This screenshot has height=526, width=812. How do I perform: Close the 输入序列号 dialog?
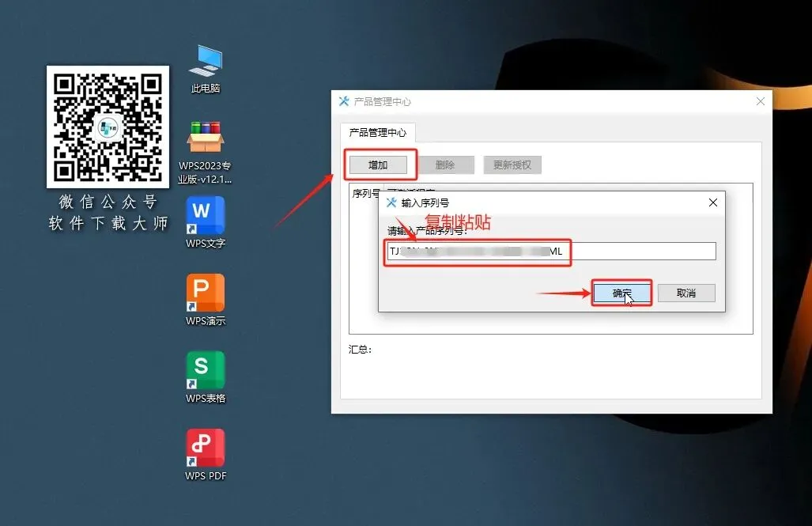(x=713, y=202)
